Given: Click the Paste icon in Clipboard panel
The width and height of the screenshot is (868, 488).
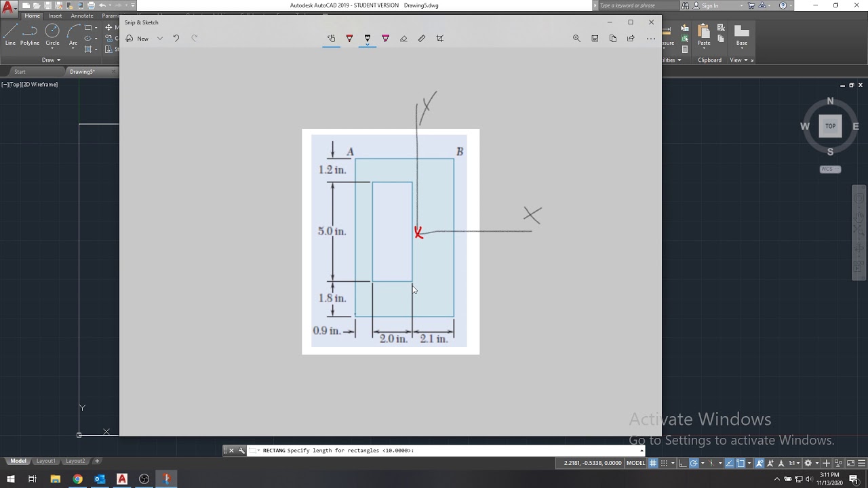Looking at the screenshot, I should [x=704, y=31].
